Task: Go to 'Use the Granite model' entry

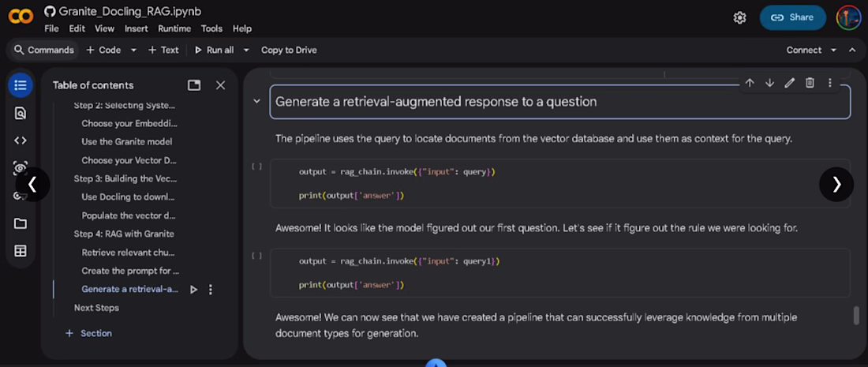Action: pos(127,142)
